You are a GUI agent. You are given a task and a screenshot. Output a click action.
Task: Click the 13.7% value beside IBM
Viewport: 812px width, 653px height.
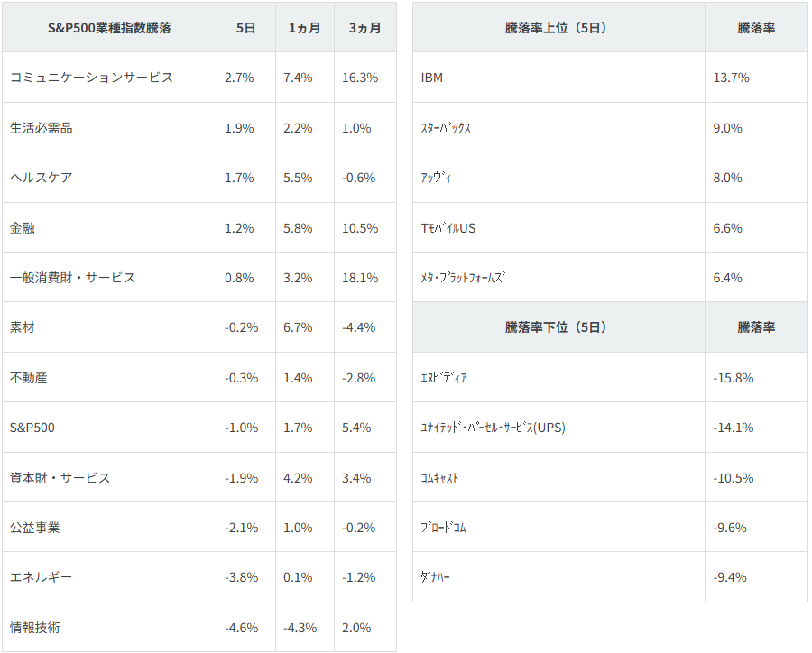(x=731, y=78)
